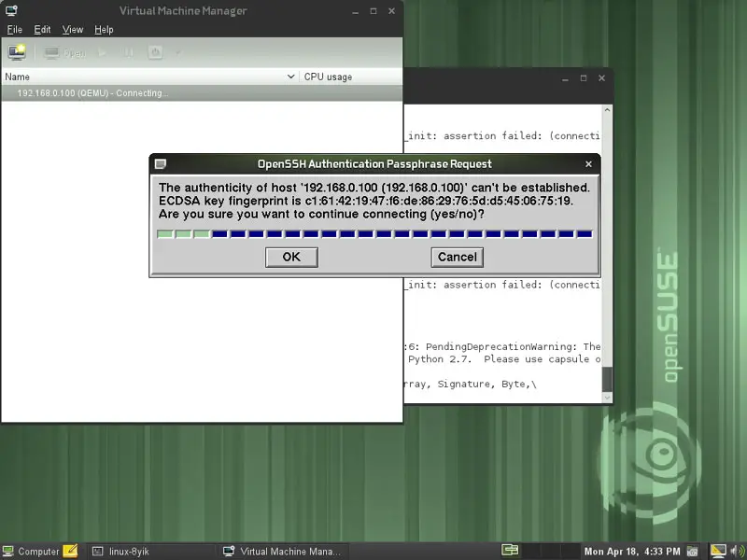Click the terminal scrollbar thumb

click(x=607, y=380)
